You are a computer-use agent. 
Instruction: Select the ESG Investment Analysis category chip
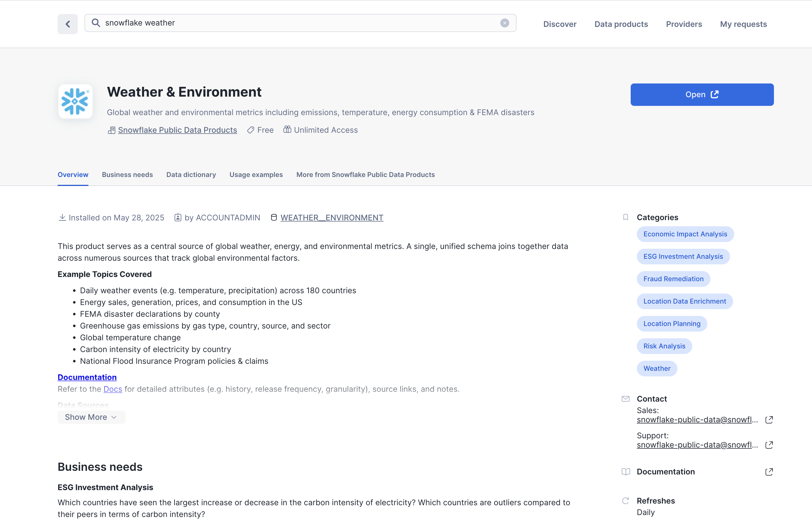[683, 257]
